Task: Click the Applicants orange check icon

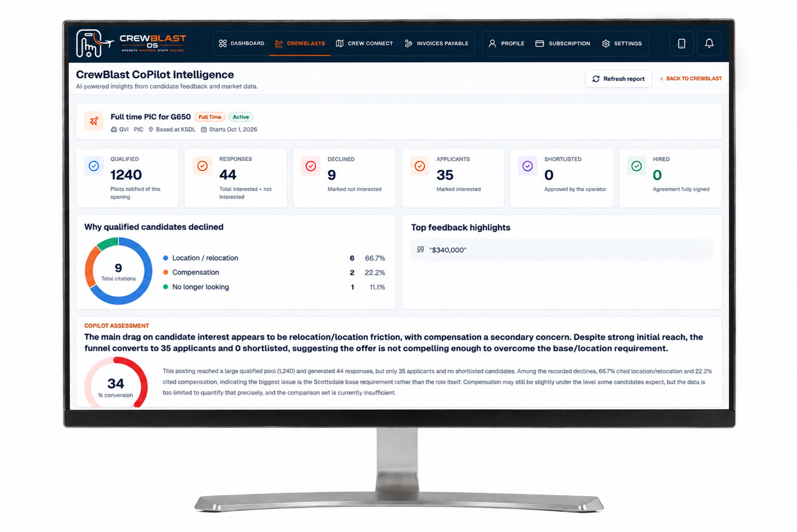Action: (x=420, y=166)
